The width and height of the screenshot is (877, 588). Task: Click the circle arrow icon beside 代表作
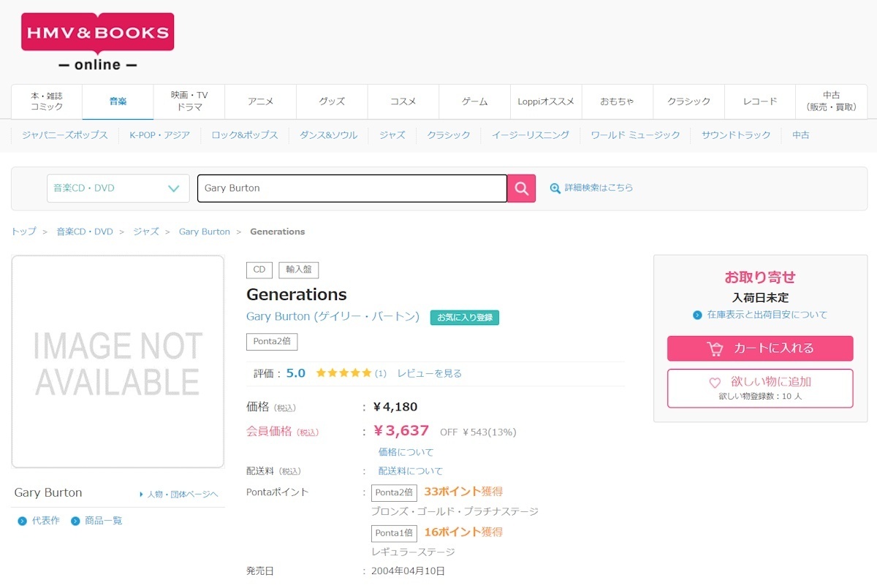22,521
